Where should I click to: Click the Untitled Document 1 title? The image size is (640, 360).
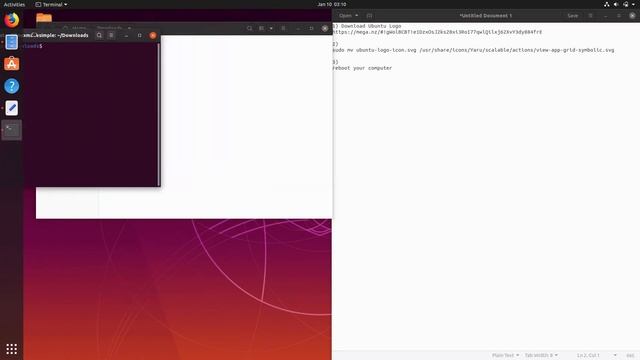[x=485, y=16]
